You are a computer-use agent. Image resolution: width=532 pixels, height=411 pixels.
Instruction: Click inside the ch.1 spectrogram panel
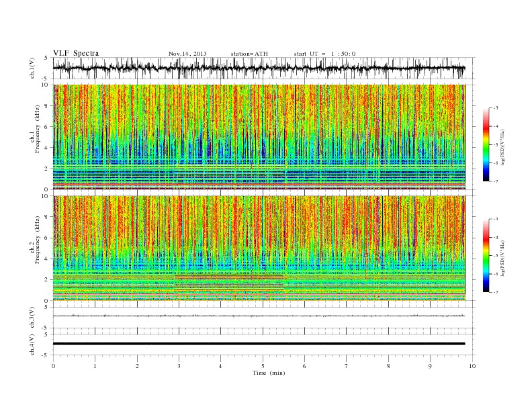click(x=259, y=137)
